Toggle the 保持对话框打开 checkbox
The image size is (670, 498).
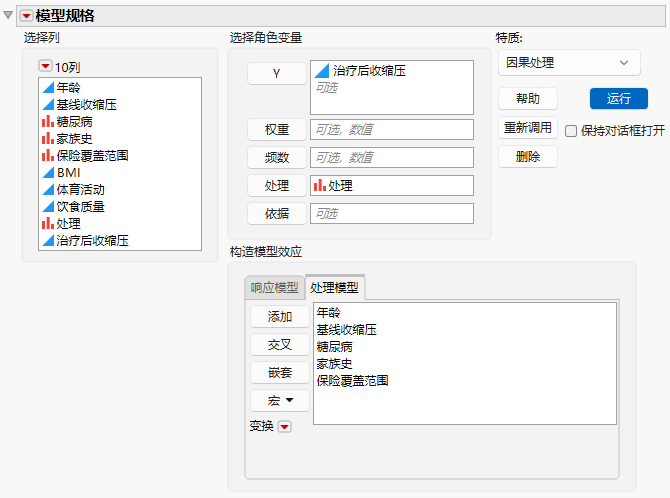[571, 131]
